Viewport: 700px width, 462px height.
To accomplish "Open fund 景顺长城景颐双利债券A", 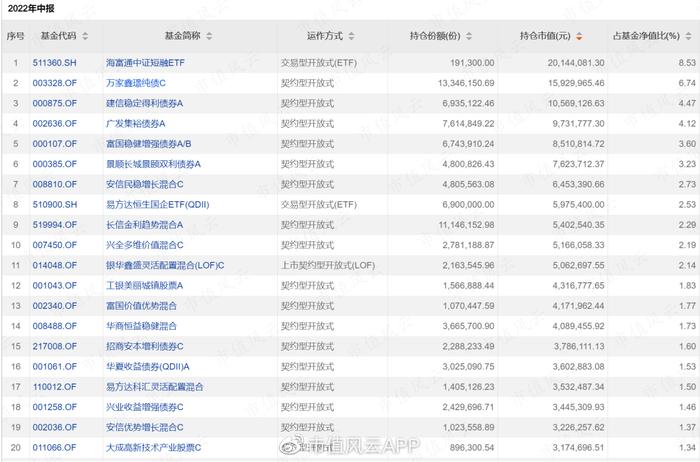I will click(x=154, y=164).
